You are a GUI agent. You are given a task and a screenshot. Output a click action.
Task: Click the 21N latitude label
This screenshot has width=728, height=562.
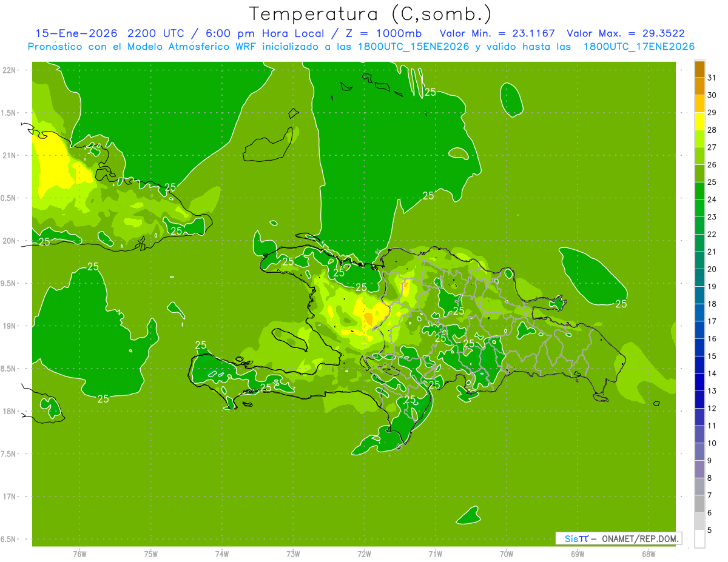pyautogui.click(x=9, y=155)
